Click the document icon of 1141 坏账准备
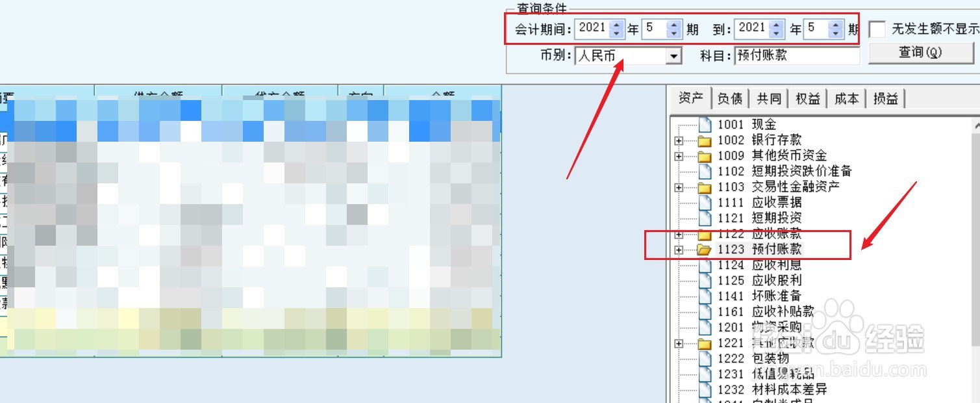Screen dimensions: 980x403 point(705,296)
